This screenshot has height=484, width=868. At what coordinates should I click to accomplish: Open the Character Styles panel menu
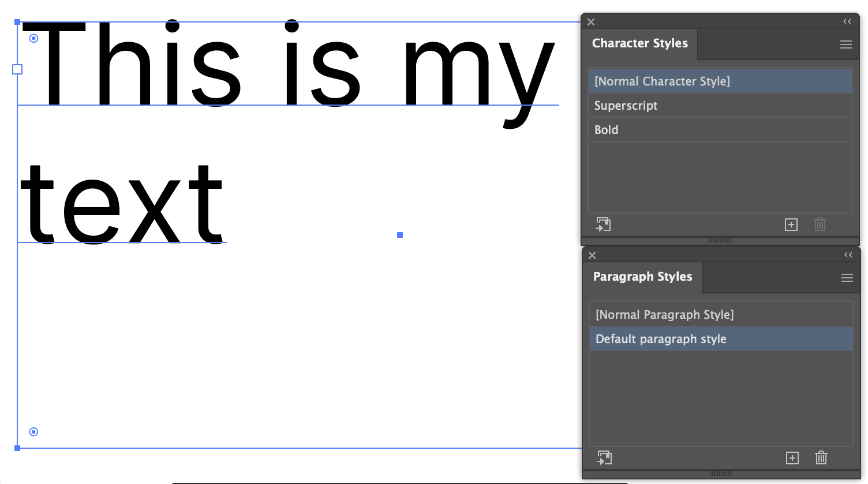tap(845, 44)
